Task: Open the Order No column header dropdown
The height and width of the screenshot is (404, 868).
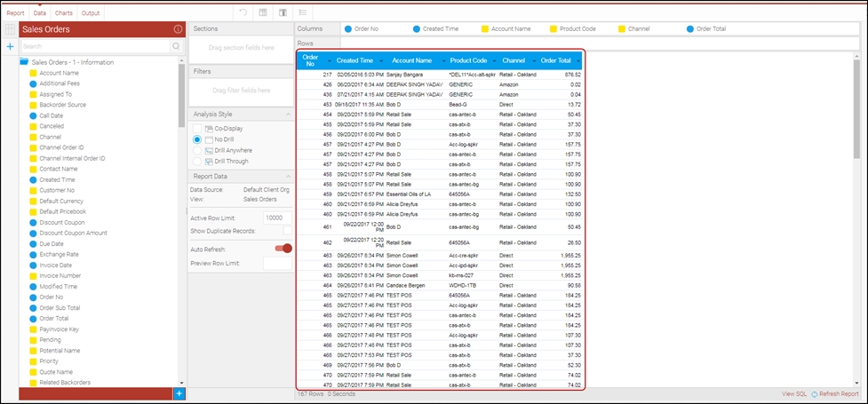Action: coord(330,60)
